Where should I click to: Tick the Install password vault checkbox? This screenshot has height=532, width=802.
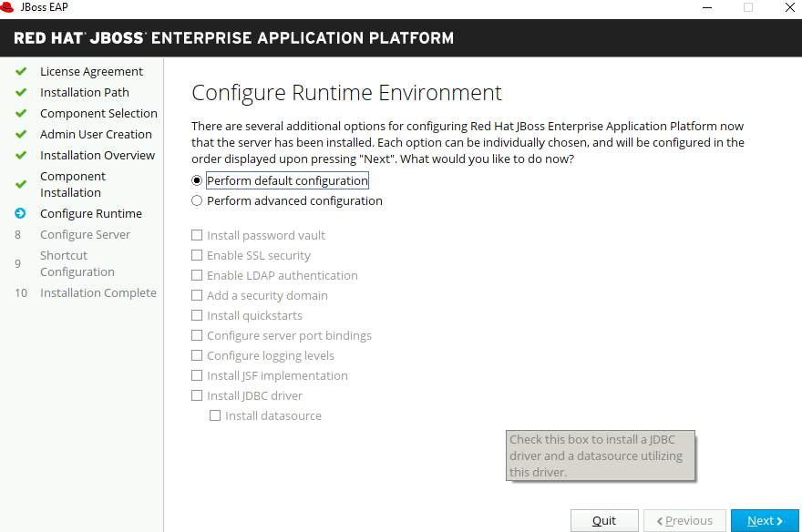pos(197,235)
